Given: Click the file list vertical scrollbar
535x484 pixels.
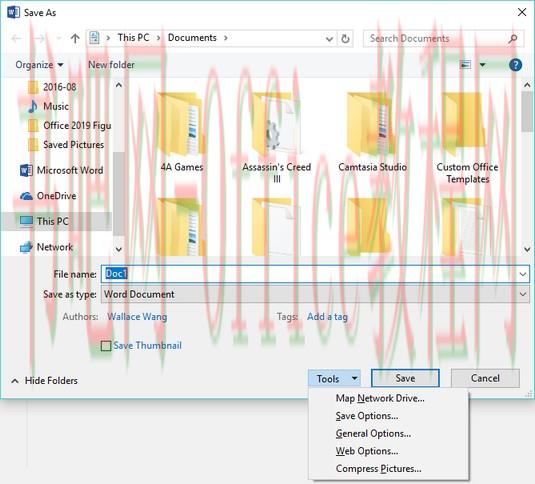Looking at the screenshot, I should [527, 167].
